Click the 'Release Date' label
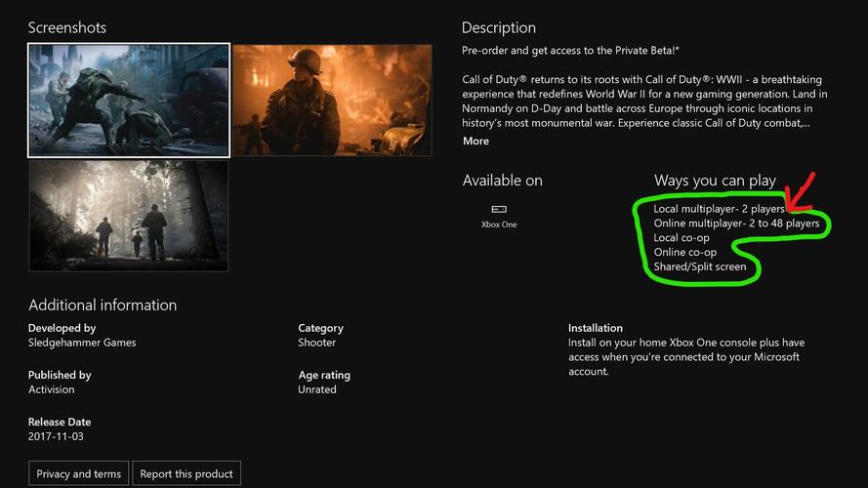The image size is (868, 488). [x=60, y=422]
